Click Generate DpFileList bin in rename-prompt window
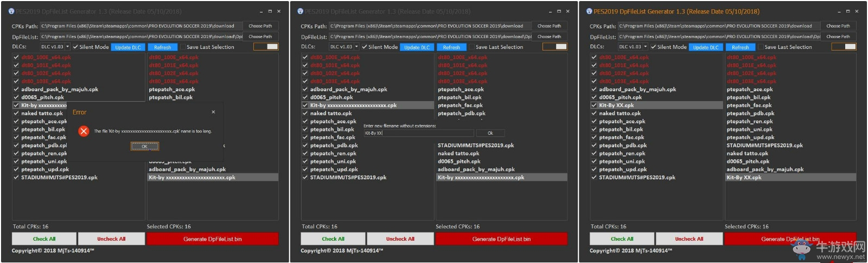The image size is (868, 263). click(x=501, y=239)
